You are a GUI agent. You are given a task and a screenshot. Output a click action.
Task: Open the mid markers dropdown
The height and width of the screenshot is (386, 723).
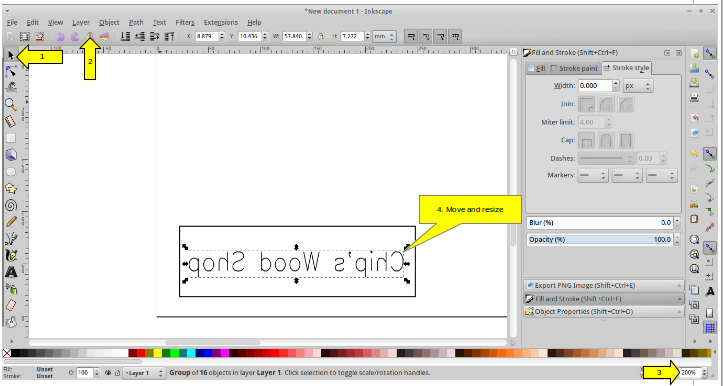pyautogui.click(x=627, y=175)
